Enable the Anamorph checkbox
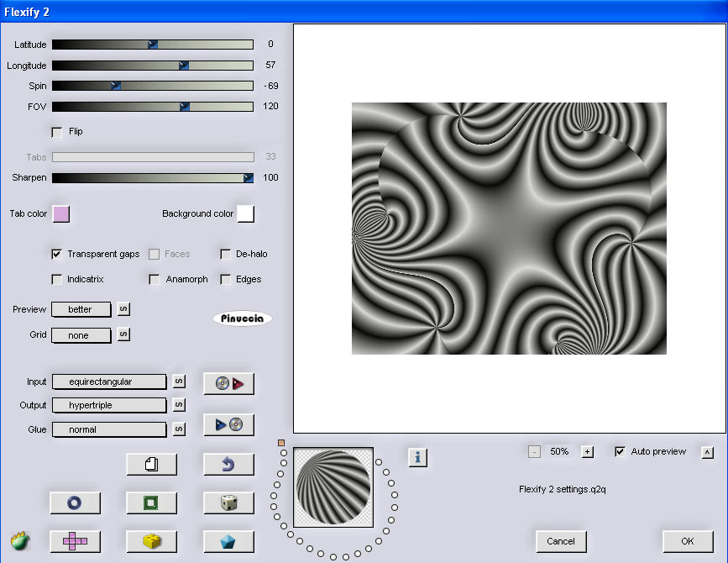This screenshot has height=563, width=728. 155,279
